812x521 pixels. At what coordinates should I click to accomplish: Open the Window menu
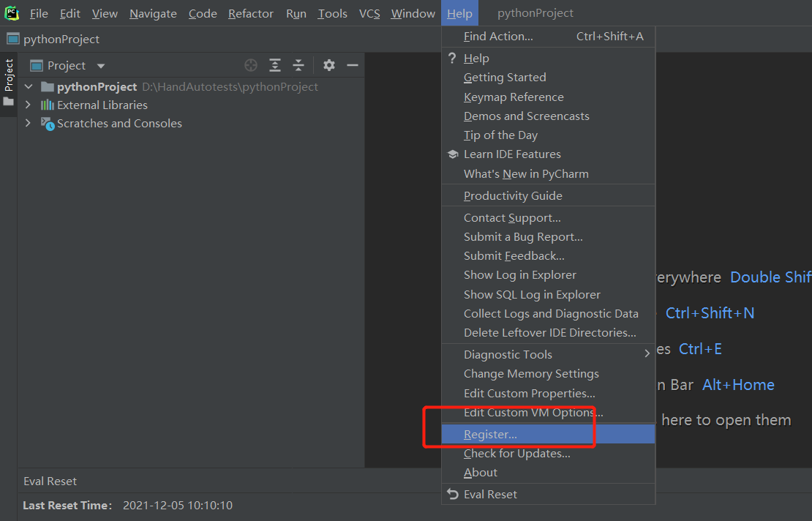[413, 13]
